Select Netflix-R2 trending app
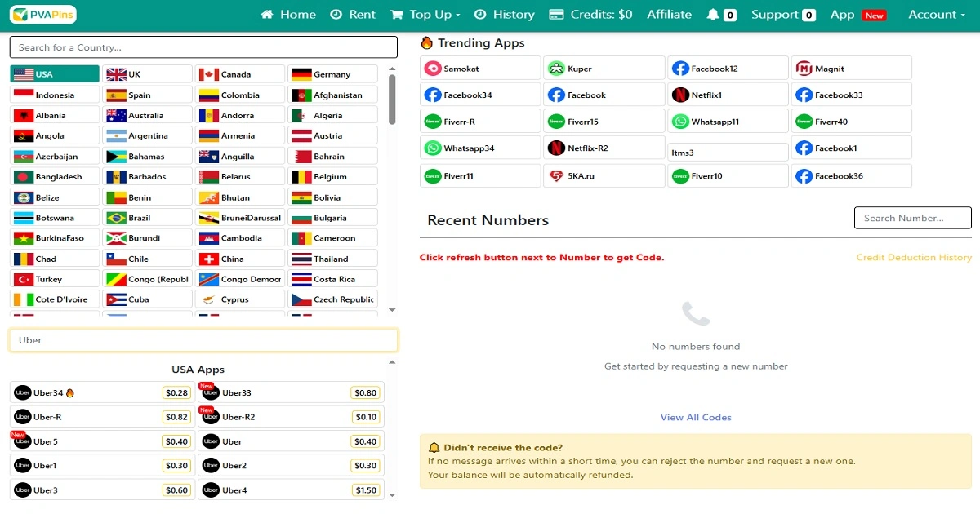The height and width of the screenshot is (514, 980). tap(604, 148)
